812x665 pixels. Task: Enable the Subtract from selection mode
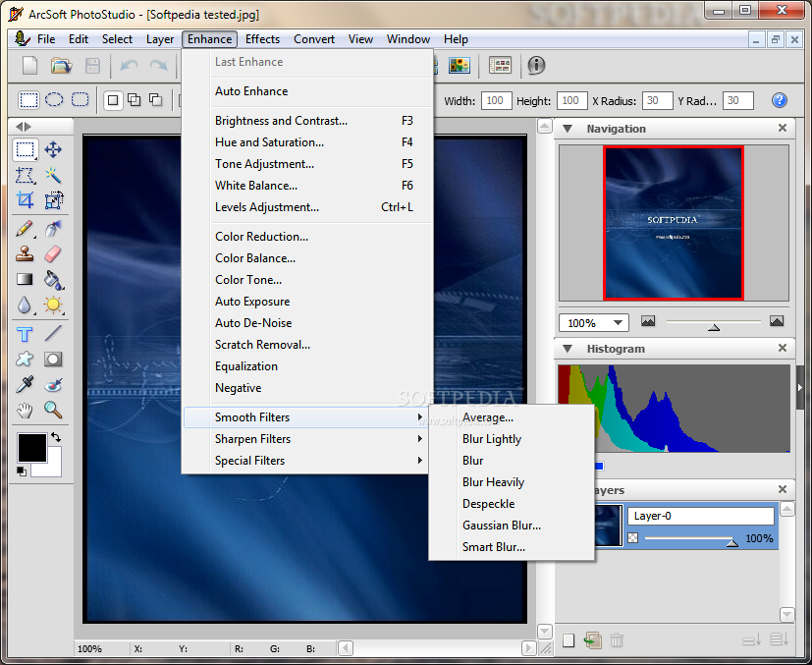[x=155, y=100]
